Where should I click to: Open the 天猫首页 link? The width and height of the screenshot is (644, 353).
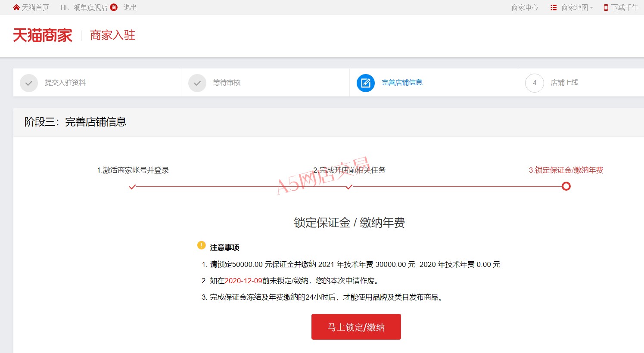(35, 7)
